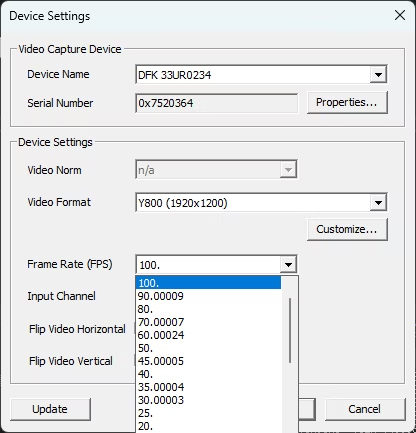Choose 70.00007 from frame rate list
Image resolution: width=416 pixels, height=433 pixels.
[208, 322]
